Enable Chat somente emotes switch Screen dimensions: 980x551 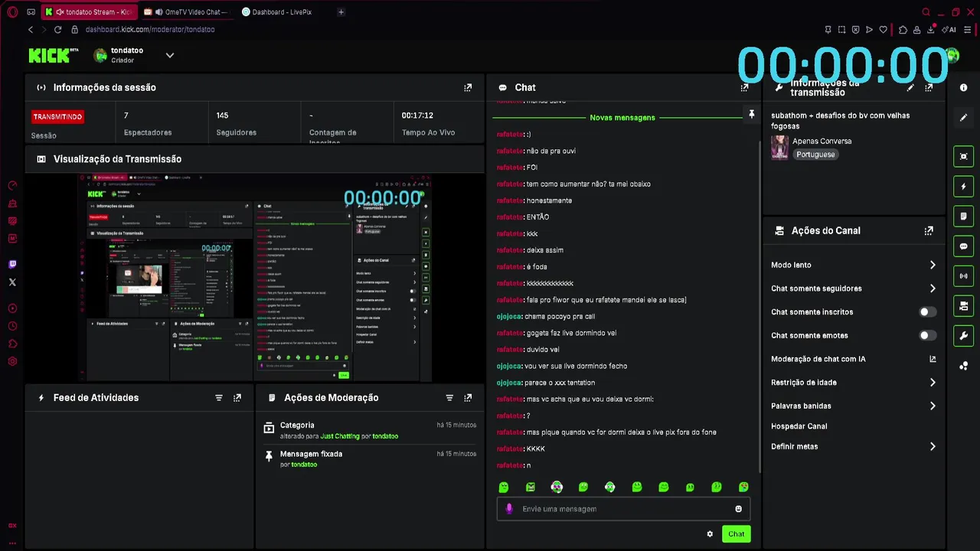tap(927, 335)
